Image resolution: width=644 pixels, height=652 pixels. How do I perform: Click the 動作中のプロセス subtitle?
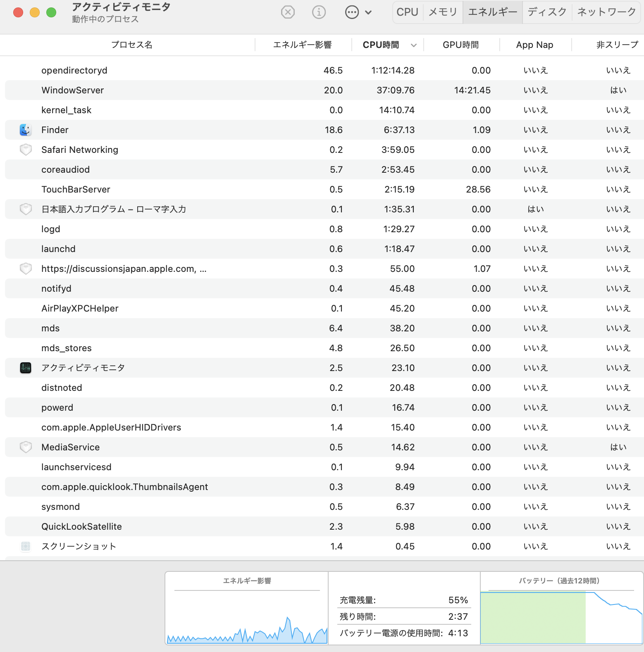click(x=105, y=19)
